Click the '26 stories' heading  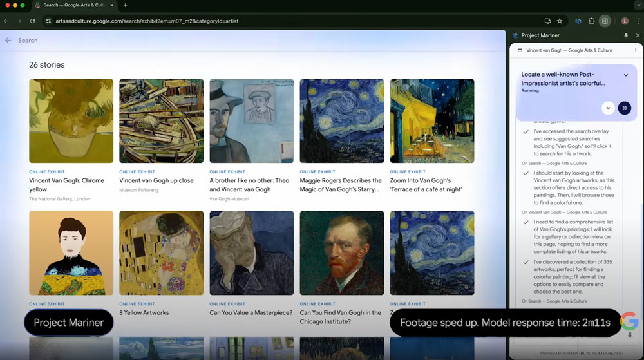tap(47, 65)
